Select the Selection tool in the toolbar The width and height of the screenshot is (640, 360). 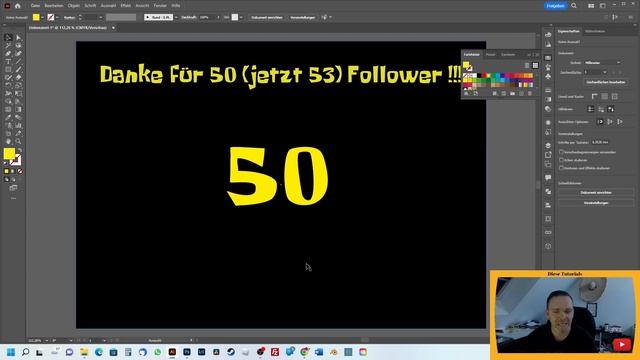(8, 38)
